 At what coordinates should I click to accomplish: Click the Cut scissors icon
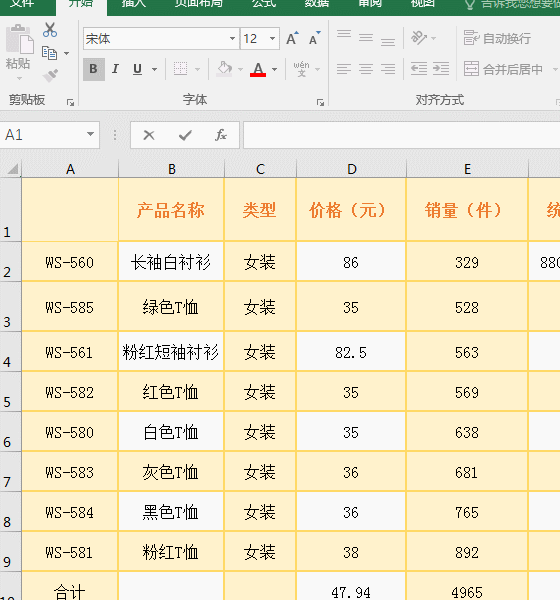[50, 30]
